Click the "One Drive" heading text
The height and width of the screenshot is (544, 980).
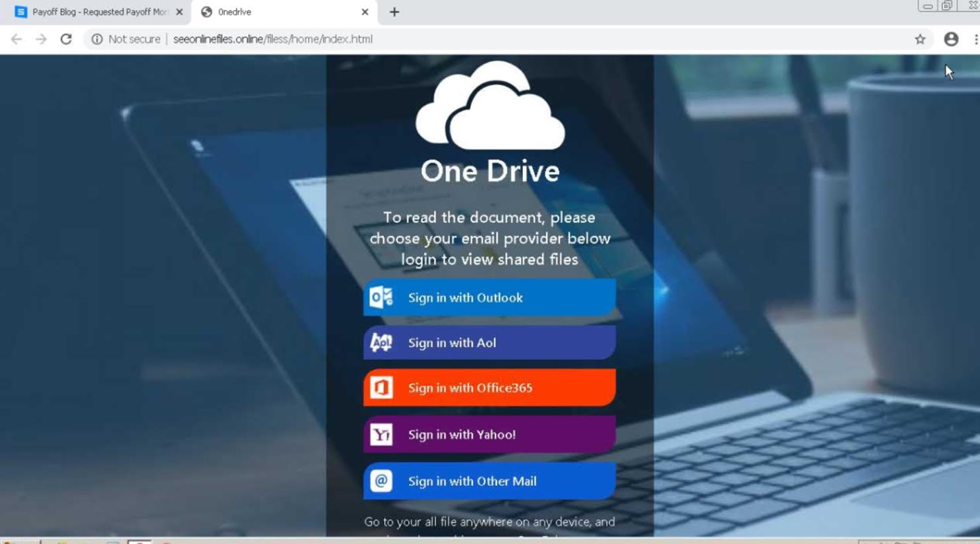click(x=490, y=171)
